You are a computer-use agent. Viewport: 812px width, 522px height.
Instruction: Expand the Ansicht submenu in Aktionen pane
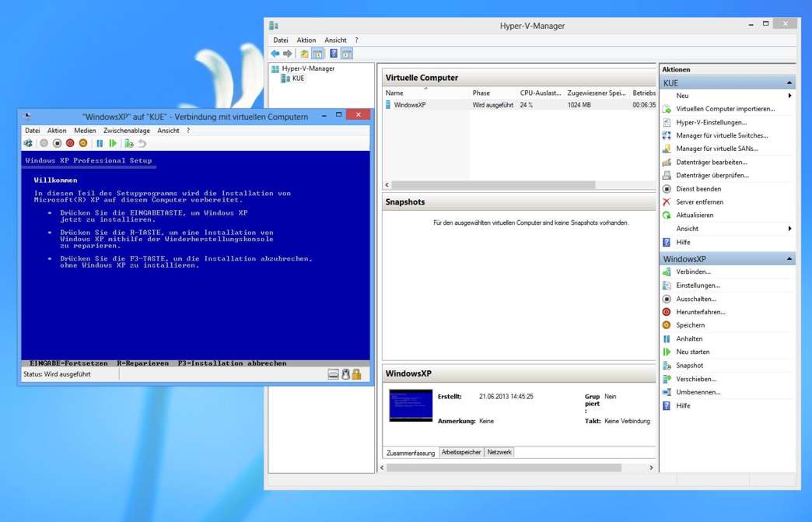coord(789,229)
